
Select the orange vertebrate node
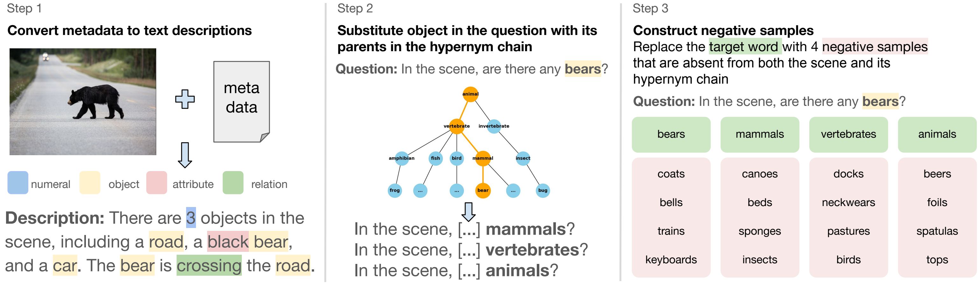point(457,126)
